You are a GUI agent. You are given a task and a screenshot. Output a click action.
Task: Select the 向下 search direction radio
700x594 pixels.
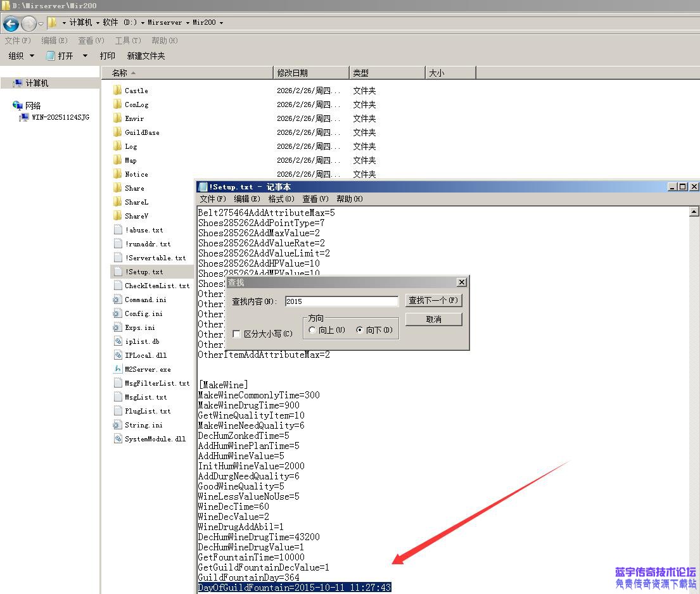point(360,330)
